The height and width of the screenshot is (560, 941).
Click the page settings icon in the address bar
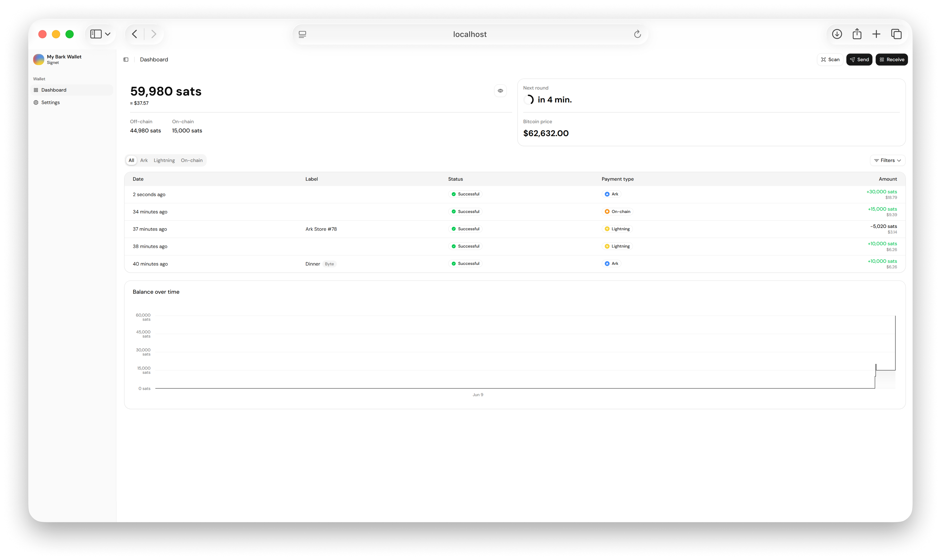tap(302, 34)
